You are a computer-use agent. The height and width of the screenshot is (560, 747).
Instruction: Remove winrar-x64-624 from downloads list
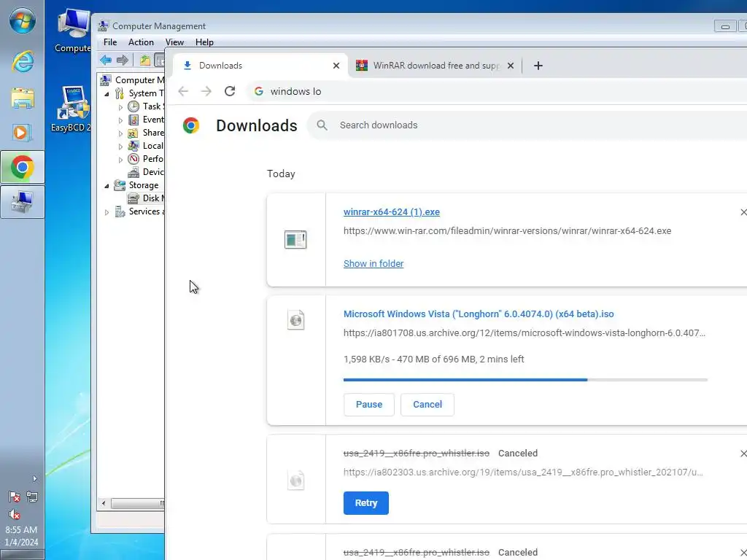(743, 212)
